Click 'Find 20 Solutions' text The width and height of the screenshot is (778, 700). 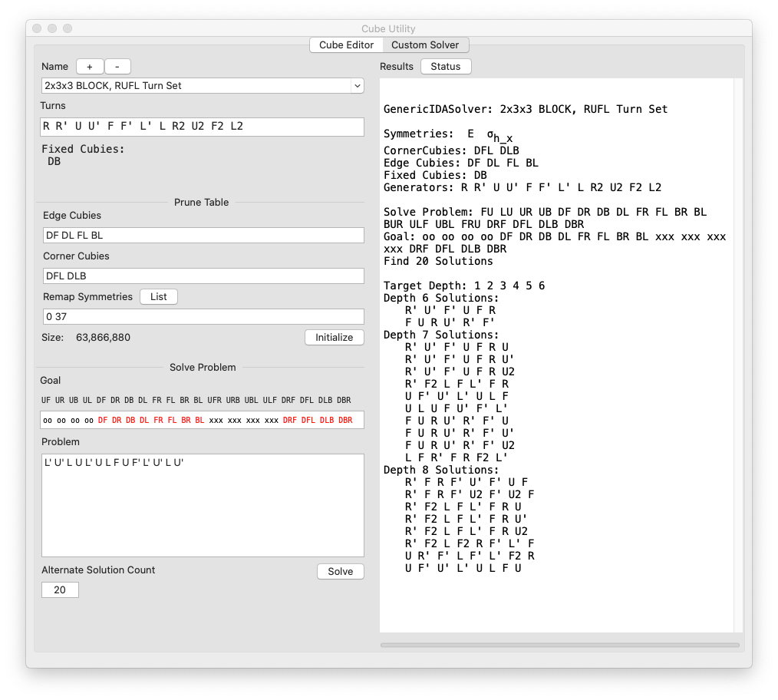click(x=438, y=261)
